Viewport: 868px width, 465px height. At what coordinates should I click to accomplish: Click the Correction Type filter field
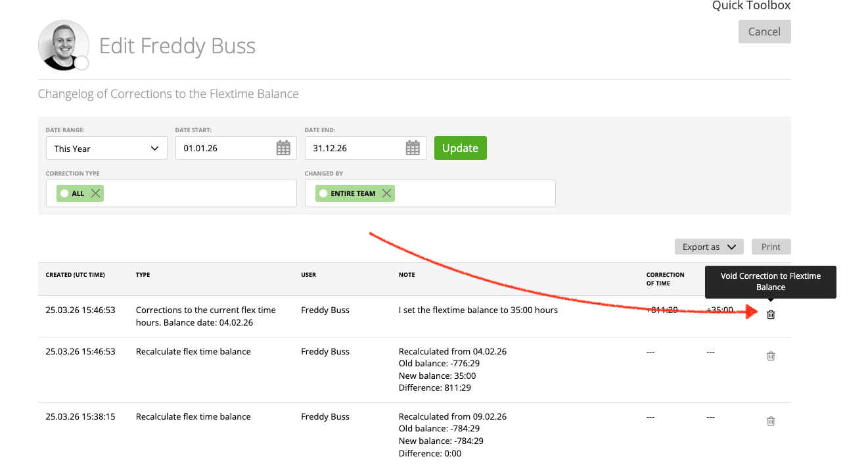197,193
